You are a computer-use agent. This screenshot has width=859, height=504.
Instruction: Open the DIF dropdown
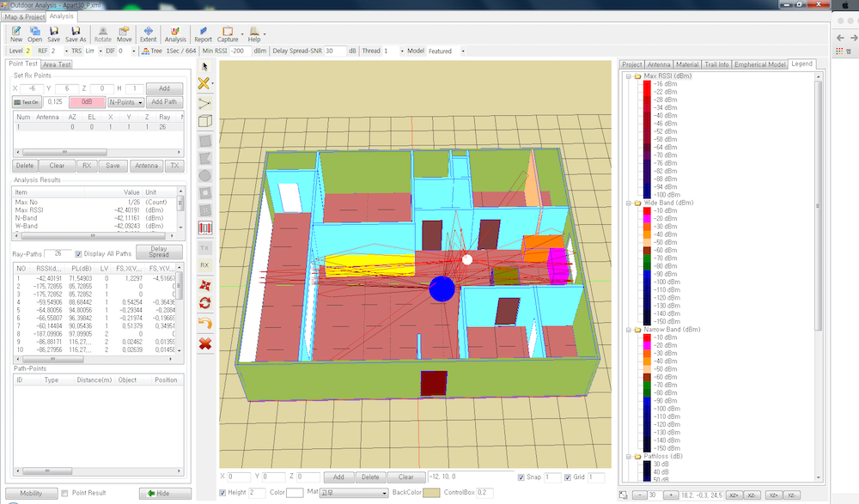pos(134,51)
